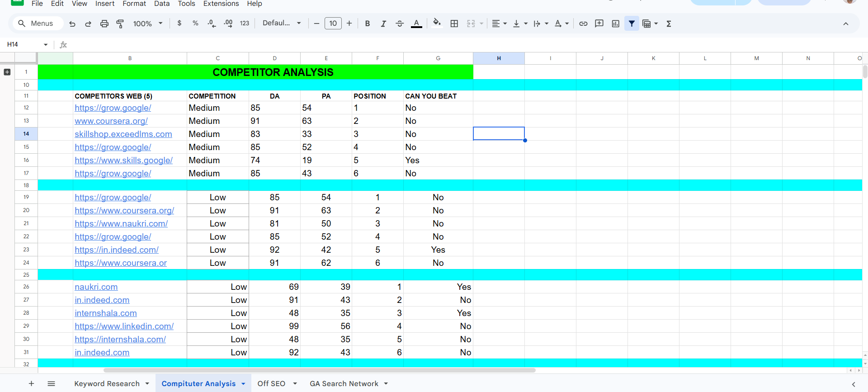
Task: Open the https://www.linkedin.com/ link
Action: [x=124, y=326]
